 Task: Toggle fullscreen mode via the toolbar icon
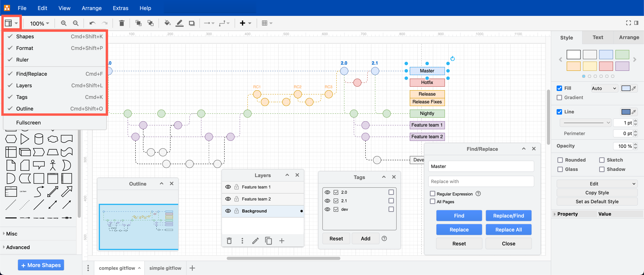point(628,23)
